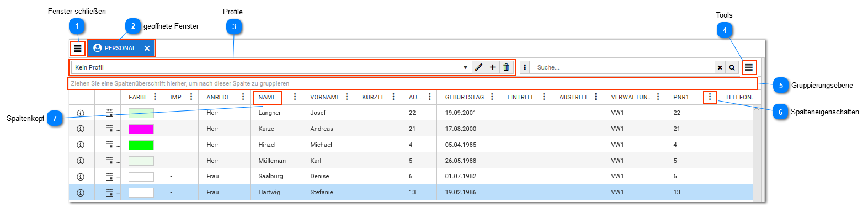Open search options three-dot menu
The image size is (868, 207).
(525, 67)
